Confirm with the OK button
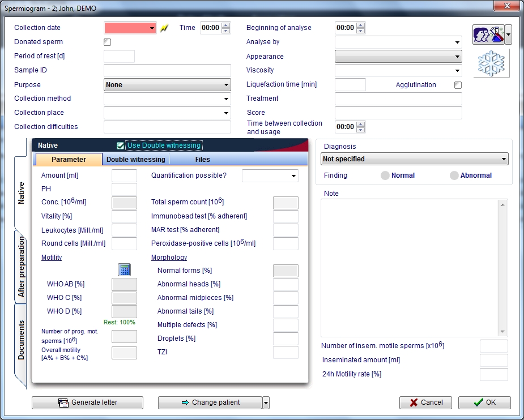Viewport: 524px width, 420px height. pyautogui.click(x=484, y=402)
